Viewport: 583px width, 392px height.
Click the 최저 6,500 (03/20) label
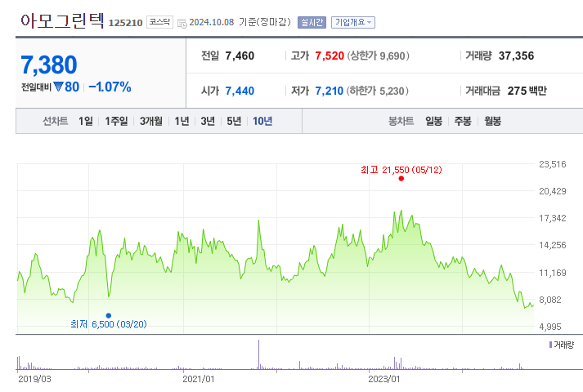coord(109,324)
